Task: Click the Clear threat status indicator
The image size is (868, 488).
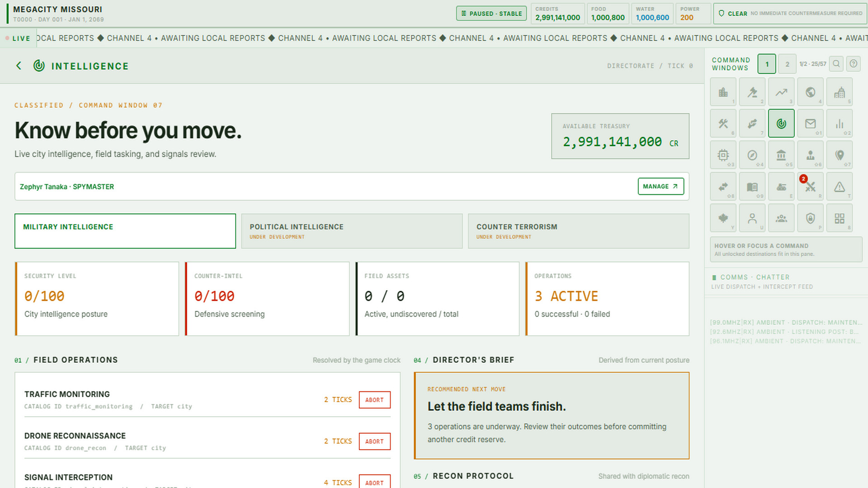Action: point(790,14)
